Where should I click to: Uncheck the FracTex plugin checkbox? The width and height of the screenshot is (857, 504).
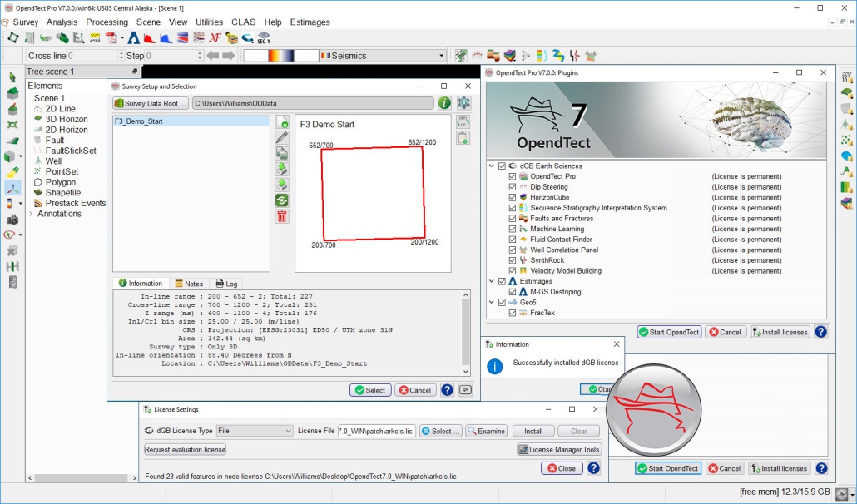click(513, 313)
